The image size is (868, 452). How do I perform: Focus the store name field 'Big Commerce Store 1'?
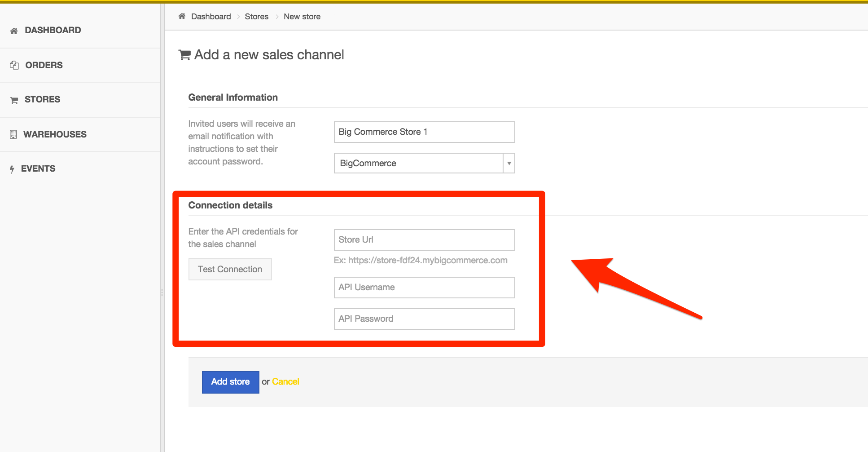[x=424, y=132]
